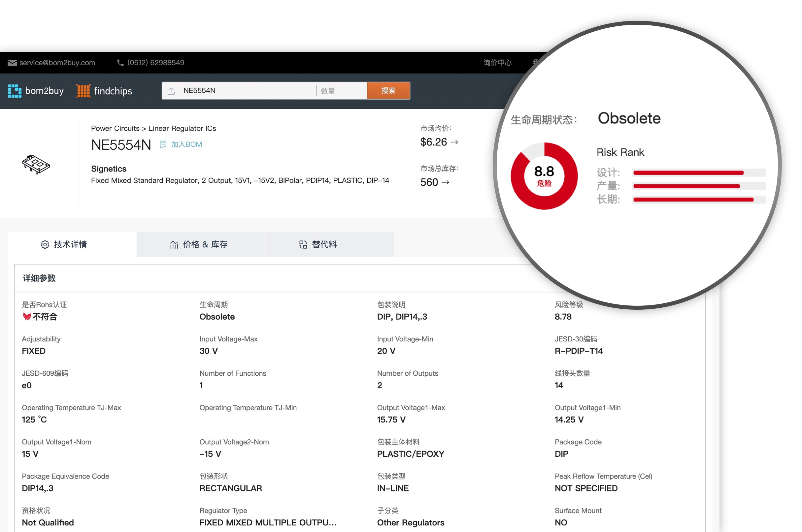
Task: Click the service@bom2buy.com email link
Action: pos(57,63)
